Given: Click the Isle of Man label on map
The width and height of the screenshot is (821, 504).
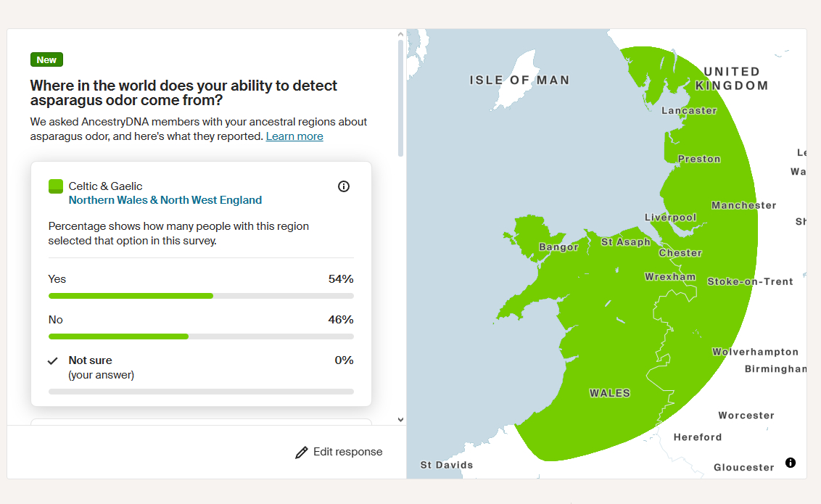Looking at the screenshot, I should (x=519, y=80).
